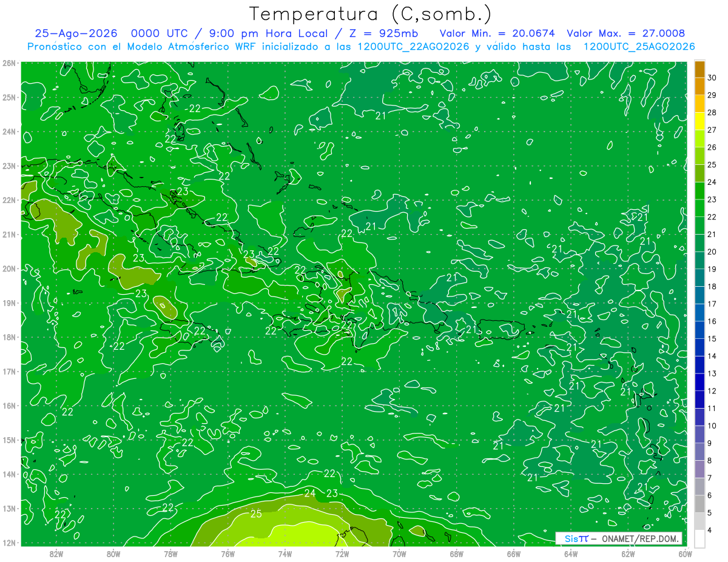Click the "66W" longitude label
This screenshot has width=728, height=562.
click(514, 554)
